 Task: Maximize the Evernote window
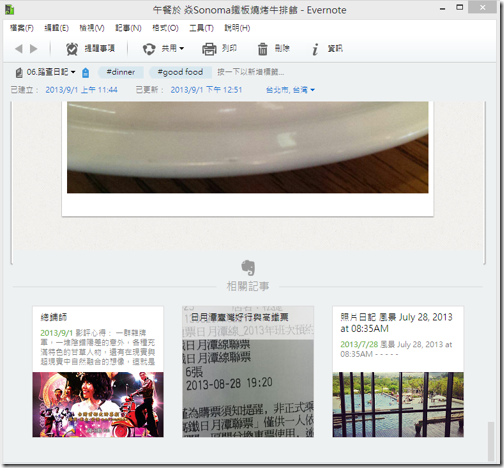tap(460, 8)
